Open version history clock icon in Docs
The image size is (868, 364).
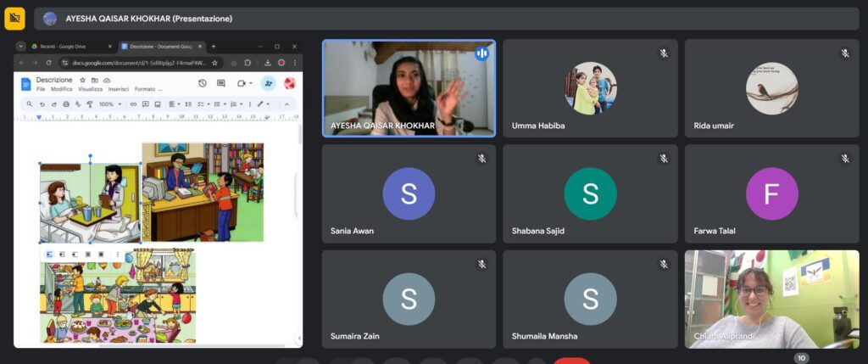click(202, 83)
